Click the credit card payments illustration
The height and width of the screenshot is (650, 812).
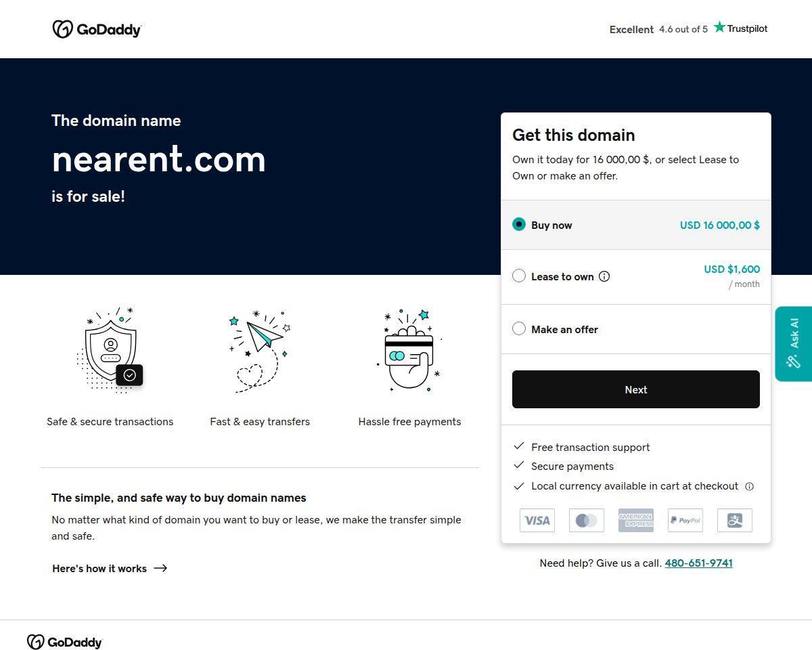[409, 350]
